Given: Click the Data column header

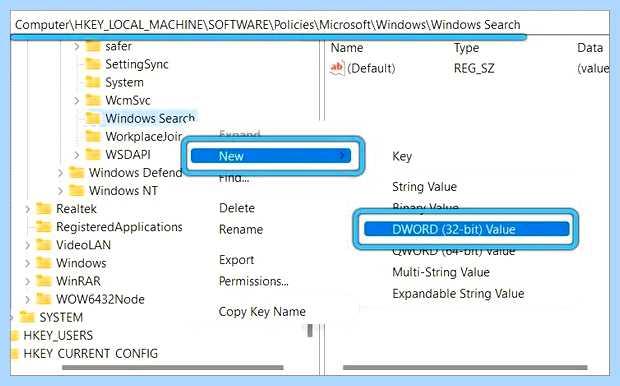Looking at the screenshot, I should tap(590, 48).
